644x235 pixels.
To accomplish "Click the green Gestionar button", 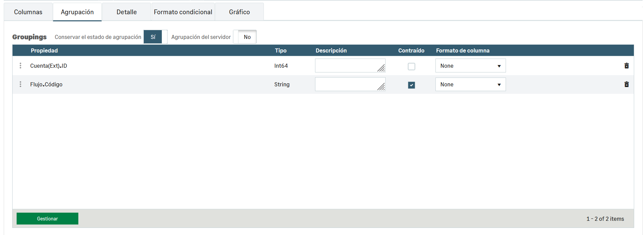I will (x=47, y=219).
